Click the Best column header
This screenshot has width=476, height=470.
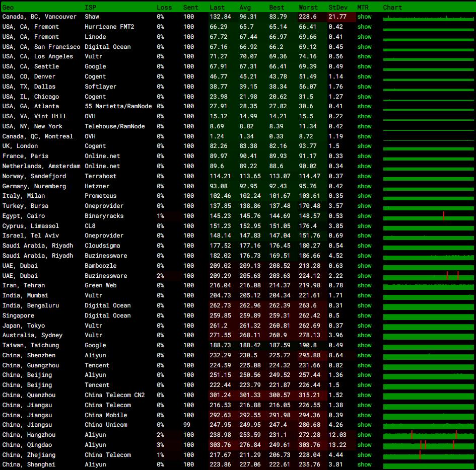(x=277, y=7)
